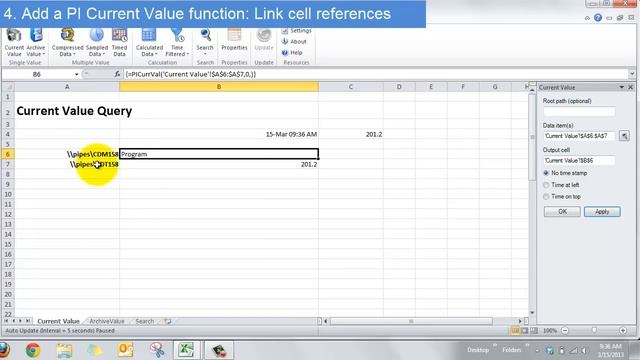
Task: Open the Current Value pane options arrow
Action: pyautogui.click(x=622, y=87)
